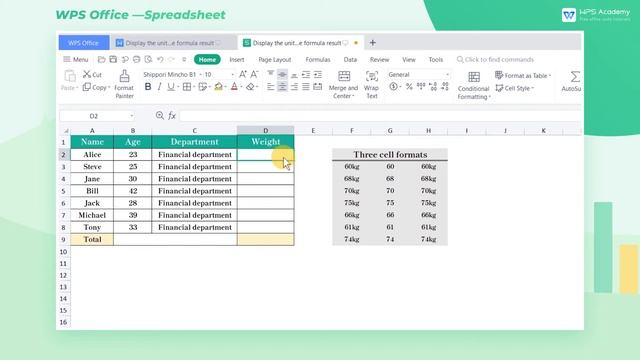Activate the Format Painter brush

pos(124,84)
